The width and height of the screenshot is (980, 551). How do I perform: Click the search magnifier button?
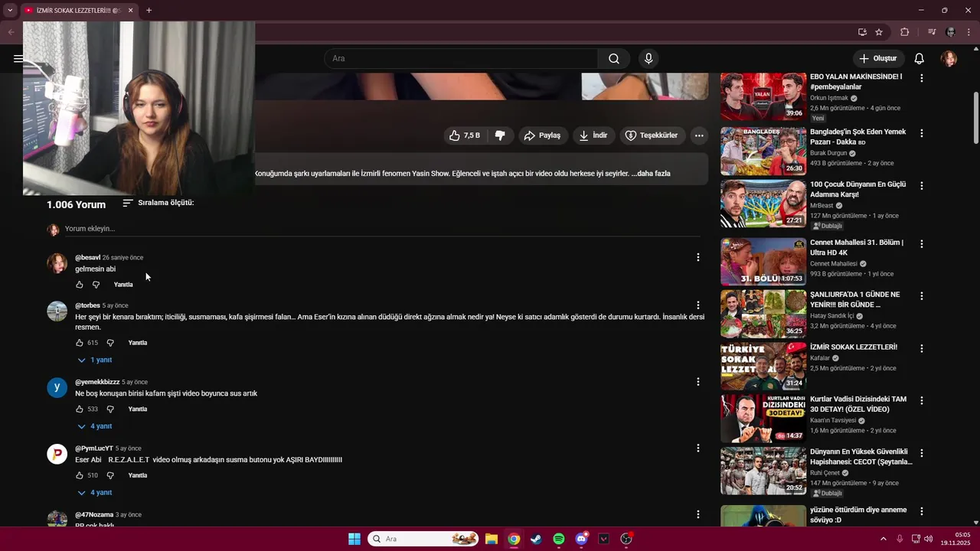coord(614,59)
